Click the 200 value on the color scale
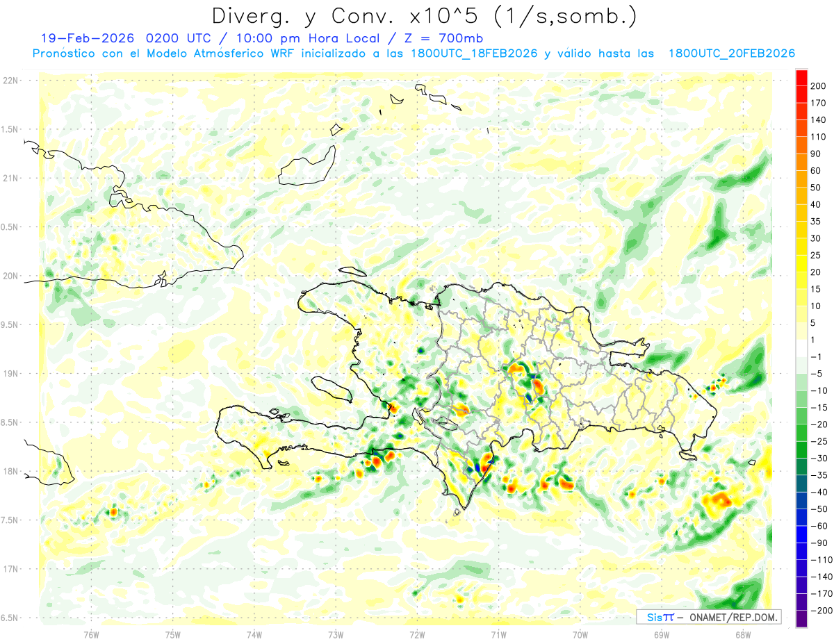The image size is (834, 644). click(819, 86)
